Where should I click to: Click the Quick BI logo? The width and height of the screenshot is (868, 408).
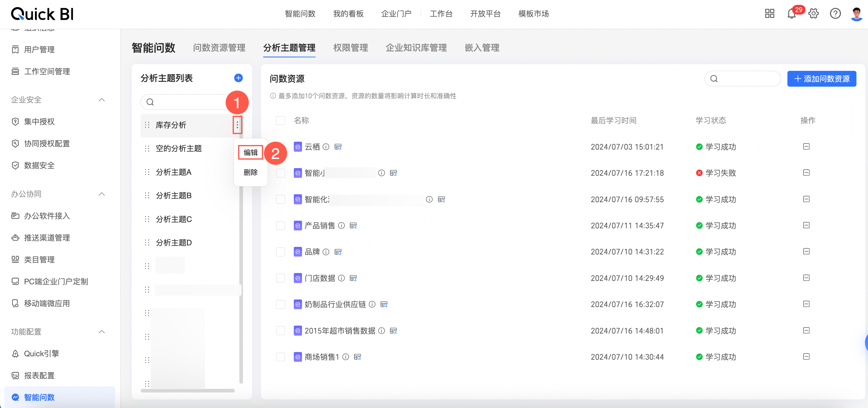click(42, 14)
